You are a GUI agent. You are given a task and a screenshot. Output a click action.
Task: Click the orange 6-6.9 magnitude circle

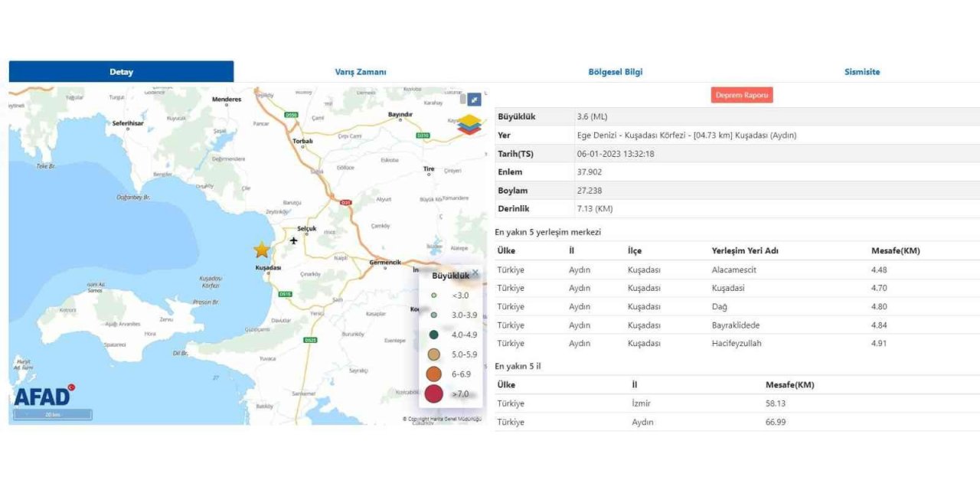(x=434, y=374)
